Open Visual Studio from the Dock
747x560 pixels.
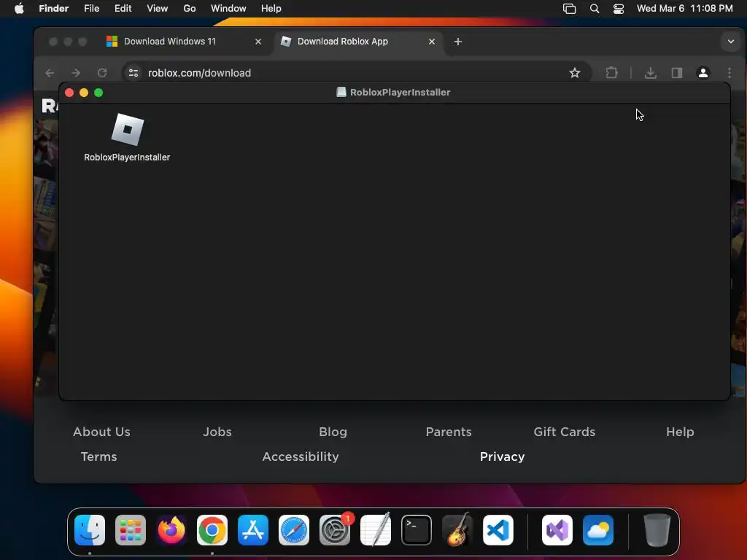click(557, 530)
